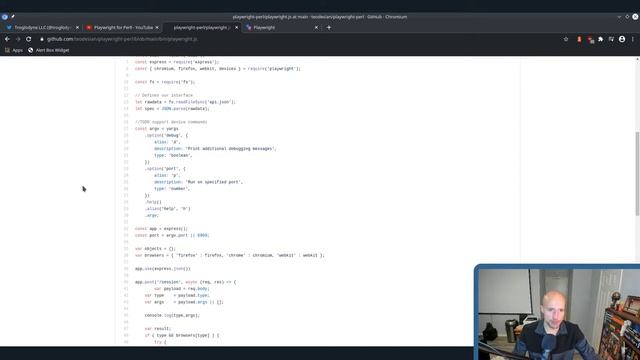This screenshot has height=360, width=640.
Task: Click the webcam overlay video thumbnail
Action: (x=557, y=313)
